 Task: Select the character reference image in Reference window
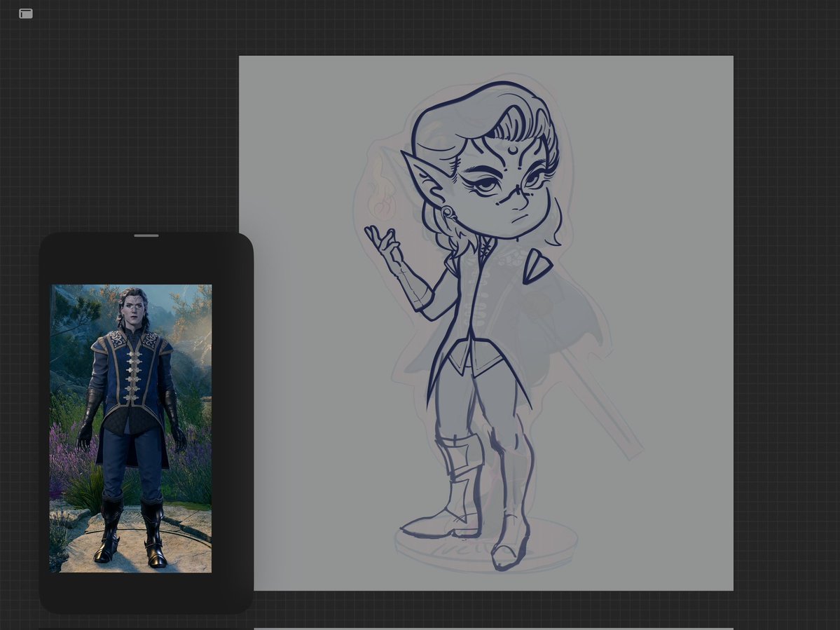131,429
